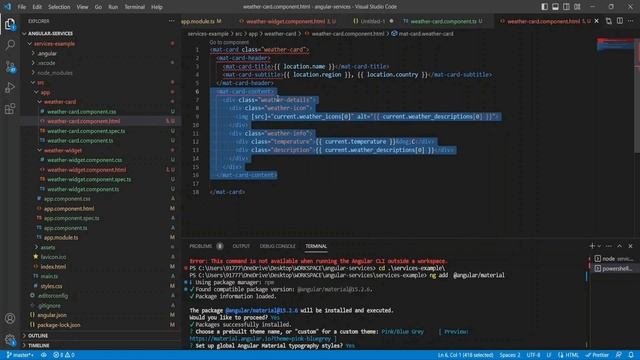640x360 pixels.
Task: Click Spaces: 2 indentation status item
Action: 510,355
